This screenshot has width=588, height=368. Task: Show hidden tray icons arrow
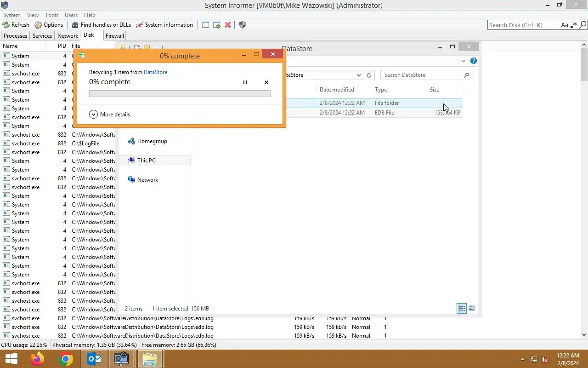pos(522,359)
